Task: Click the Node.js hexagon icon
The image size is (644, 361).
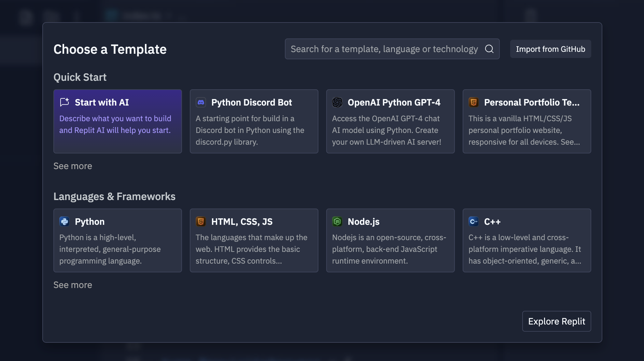Action: pyautogui.click(x=337, y=222)
